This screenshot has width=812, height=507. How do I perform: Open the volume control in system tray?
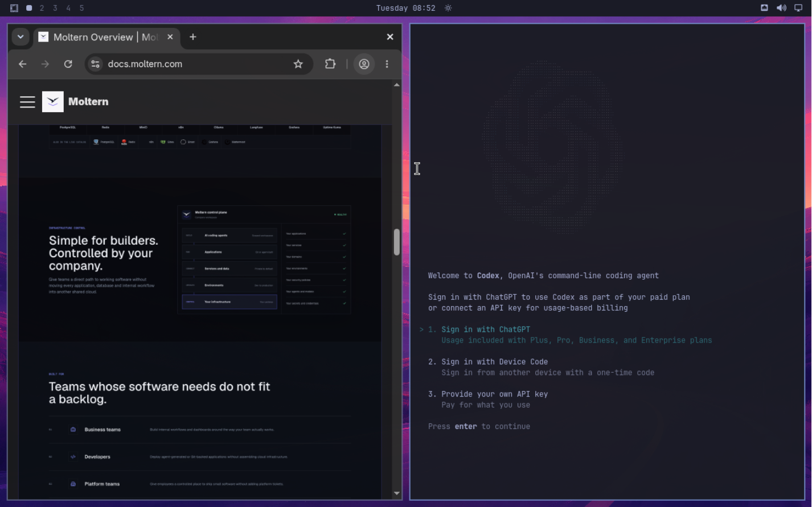pyautogui.click(x=781, y=8)
